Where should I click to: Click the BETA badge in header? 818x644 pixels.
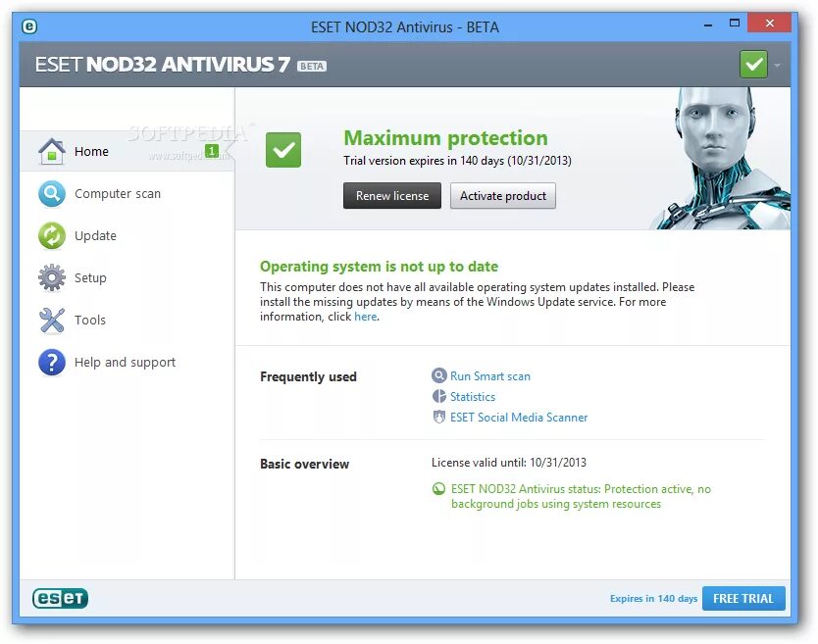pos(312,67)
